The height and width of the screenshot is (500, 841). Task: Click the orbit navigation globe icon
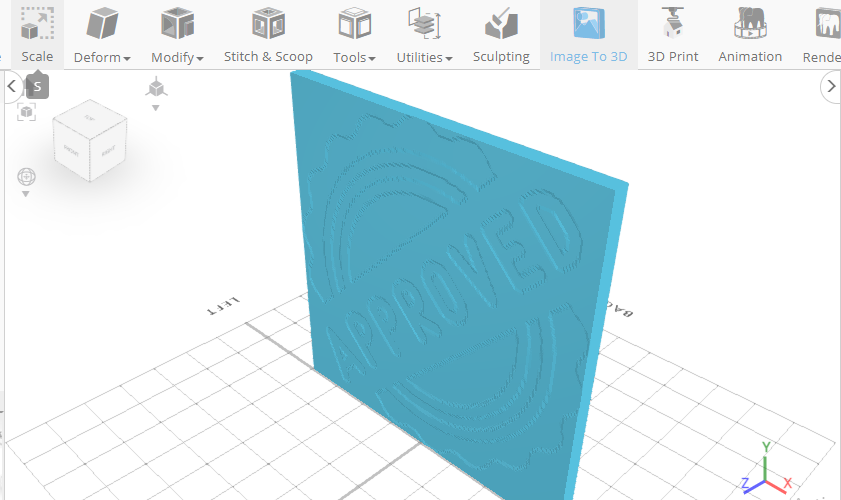26,177
